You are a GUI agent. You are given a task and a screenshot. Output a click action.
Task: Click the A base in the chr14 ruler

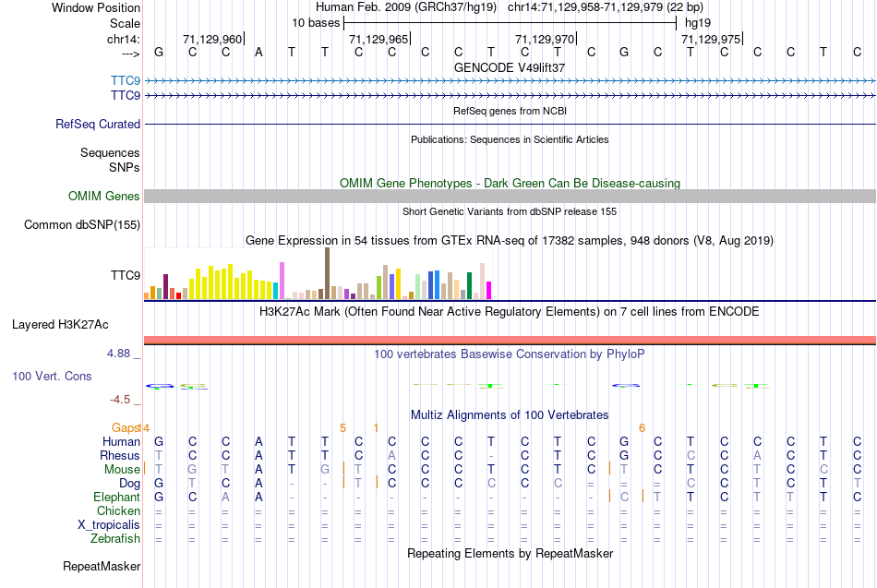tap(258, 53)
